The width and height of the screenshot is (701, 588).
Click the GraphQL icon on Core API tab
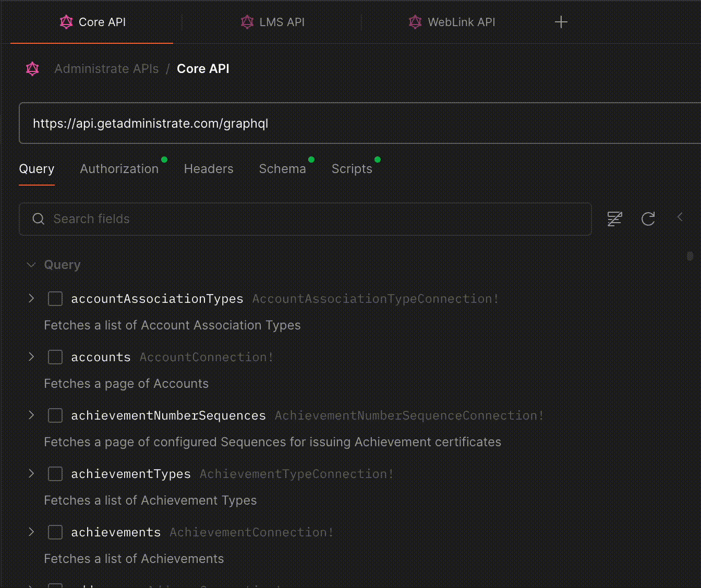coord(66,22)
